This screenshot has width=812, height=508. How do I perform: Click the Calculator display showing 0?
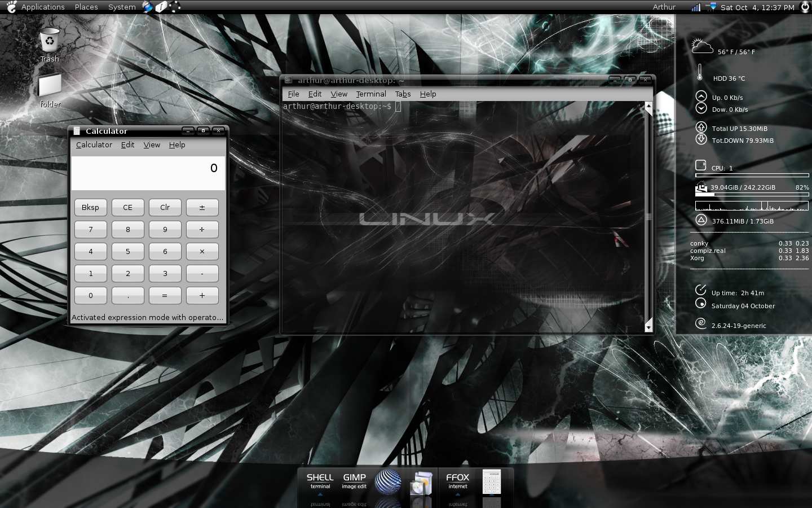click(148, 173)
